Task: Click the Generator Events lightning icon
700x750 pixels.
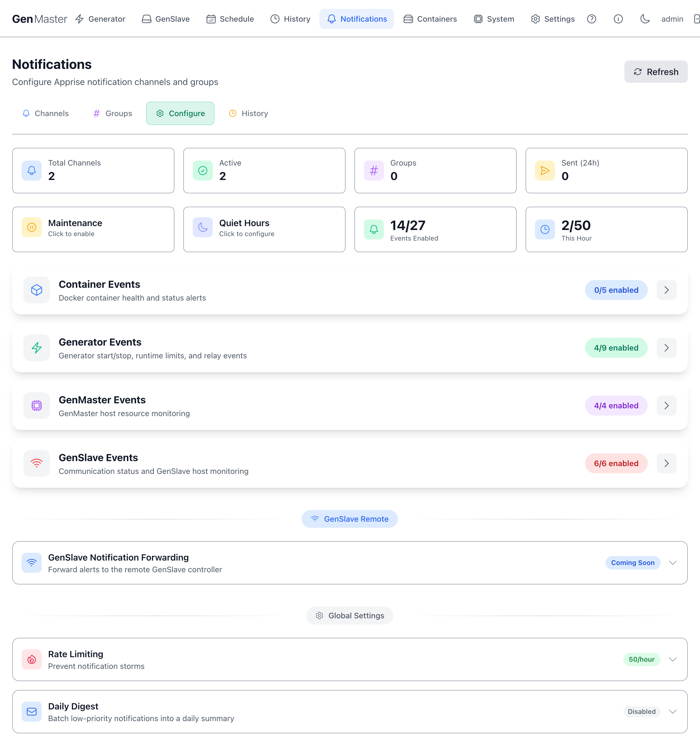Action: pos(37,348)
